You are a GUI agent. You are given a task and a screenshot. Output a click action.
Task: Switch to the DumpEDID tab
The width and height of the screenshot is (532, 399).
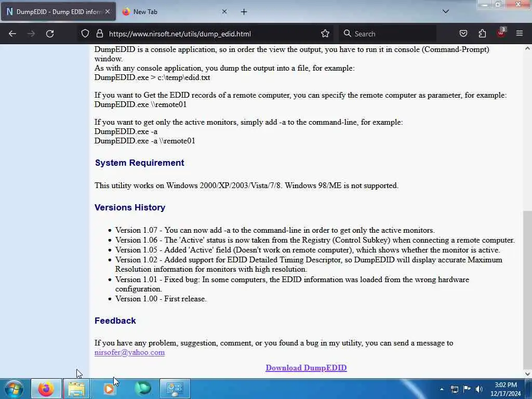[x=58, y=12]
